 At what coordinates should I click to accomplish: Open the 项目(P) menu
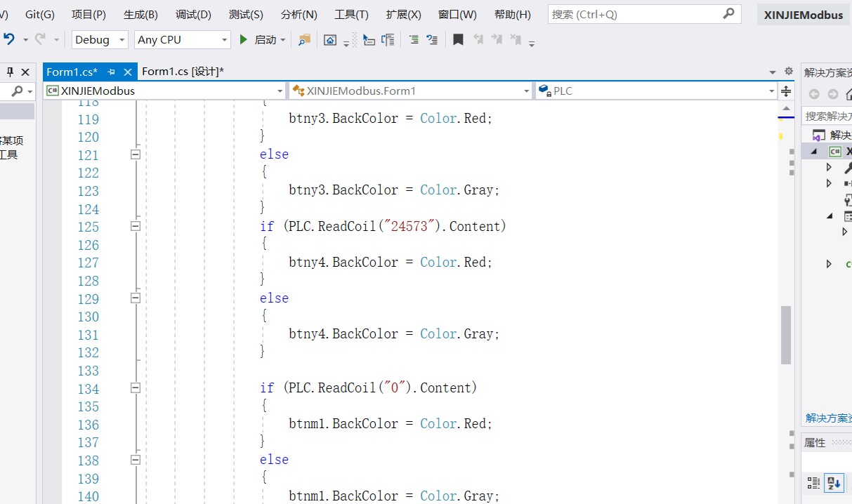pyautogui.click(x=89, y=14)
